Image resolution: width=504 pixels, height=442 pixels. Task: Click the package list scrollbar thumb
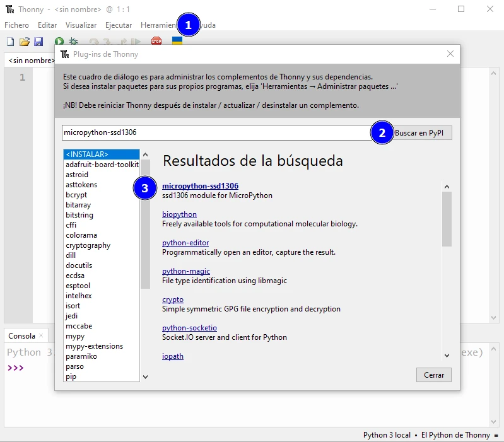coord(145,224)
